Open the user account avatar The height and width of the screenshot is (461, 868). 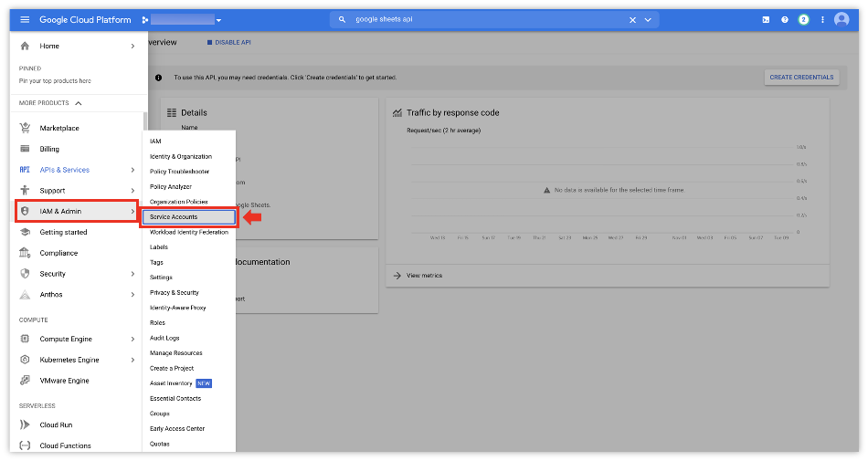pyautogui.click(x=842, y=20)
